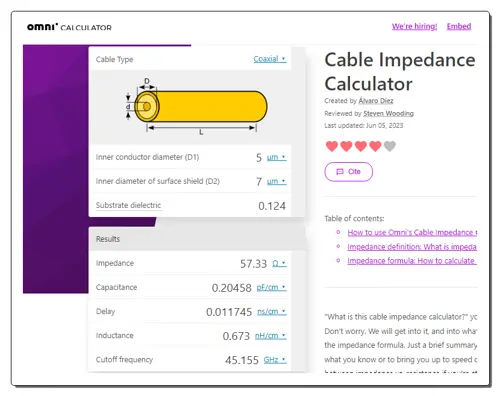This screenshot has width=500, height=396.
Task: Click the coaxial cable diagram image
Action: tap(196, 106)
